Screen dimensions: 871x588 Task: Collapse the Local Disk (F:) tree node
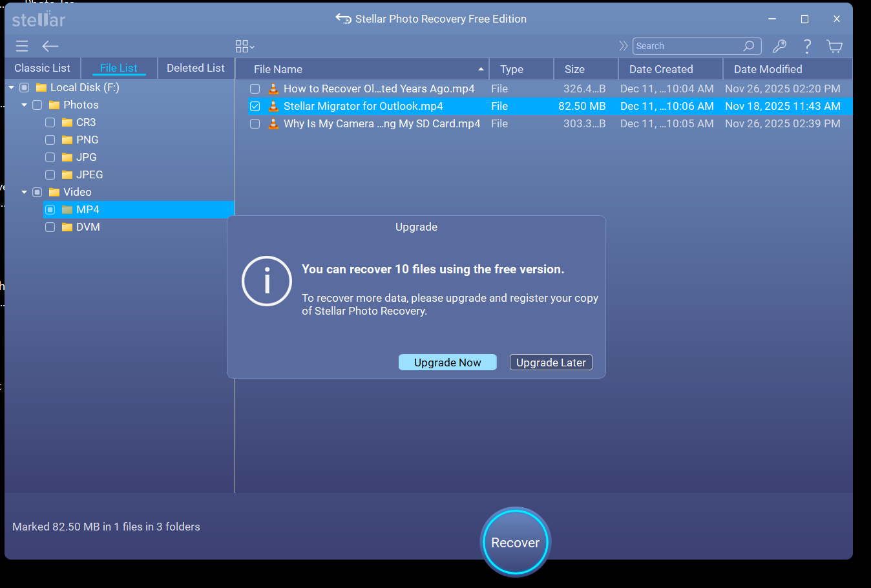click(12, 87)
